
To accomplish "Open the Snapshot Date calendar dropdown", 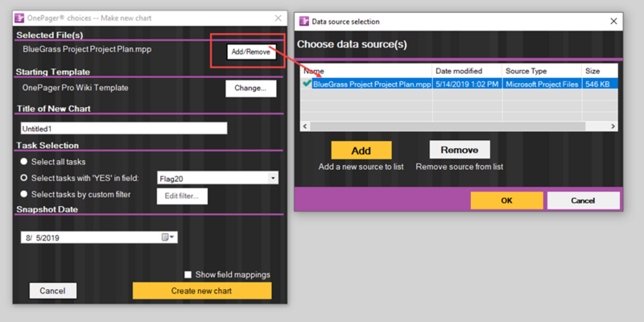I will (x=167, y=237).
